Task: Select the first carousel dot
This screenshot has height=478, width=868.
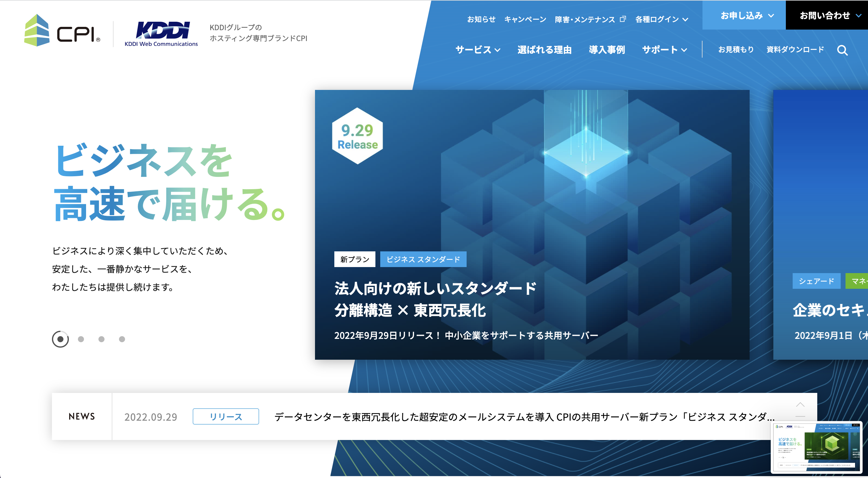Action: pos(60,339)
